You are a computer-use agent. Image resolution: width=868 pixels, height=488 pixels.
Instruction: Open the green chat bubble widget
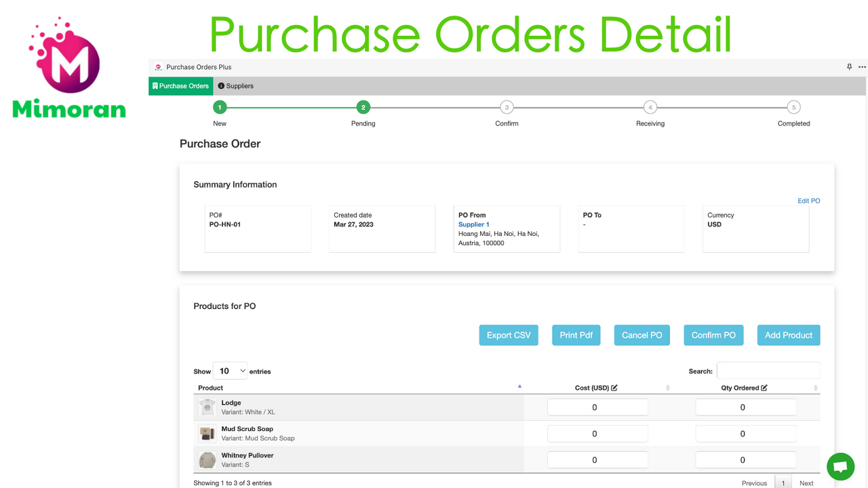tap(840, 466)
